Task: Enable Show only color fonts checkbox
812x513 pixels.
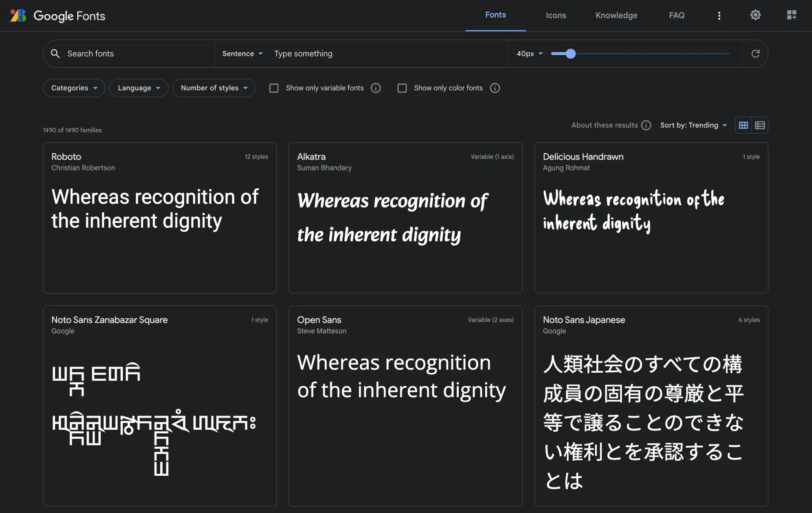Action: coord(402,88)
